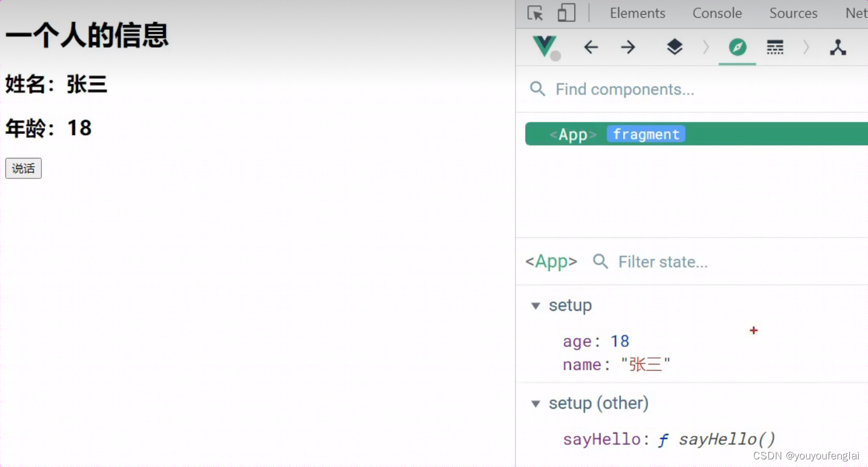Collapse the setup (other) section
868x467 pixels.
(536, 403)
